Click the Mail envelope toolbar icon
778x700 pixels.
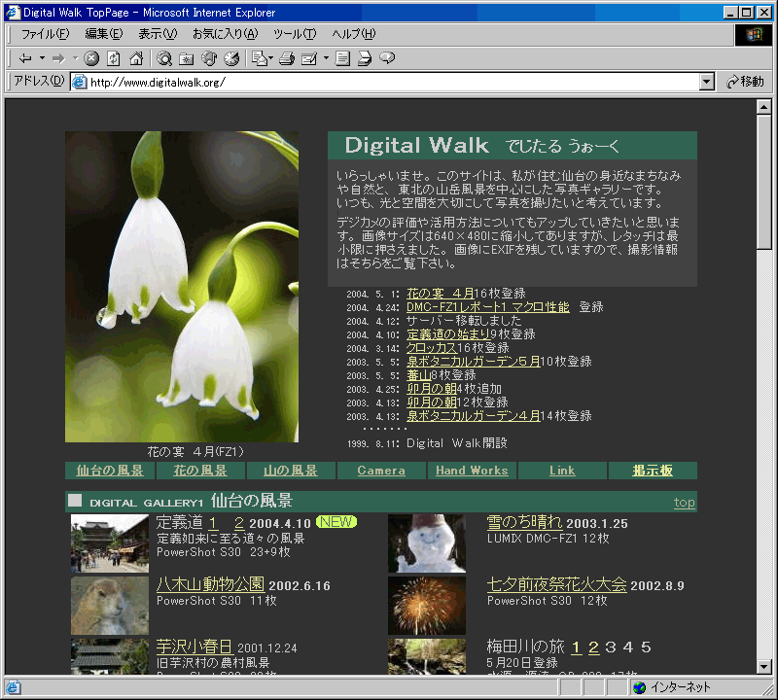(x=260, y=58)
